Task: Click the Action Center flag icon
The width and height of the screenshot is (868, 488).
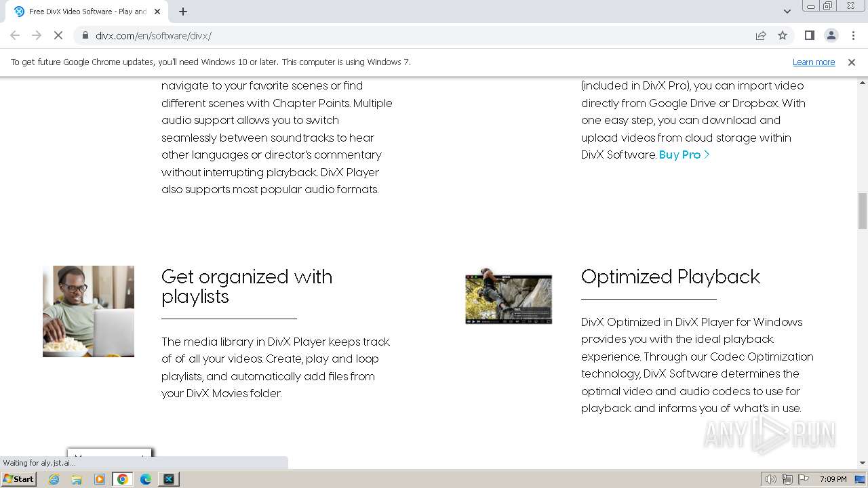Action: point(804,479)
